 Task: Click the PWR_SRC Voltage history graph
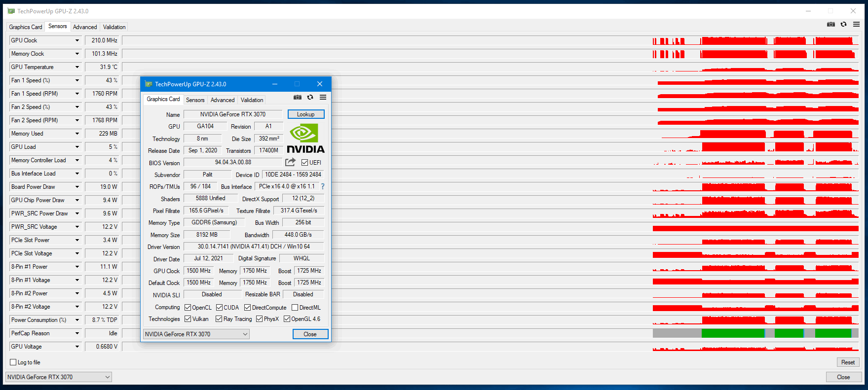[x=491, y=227]
